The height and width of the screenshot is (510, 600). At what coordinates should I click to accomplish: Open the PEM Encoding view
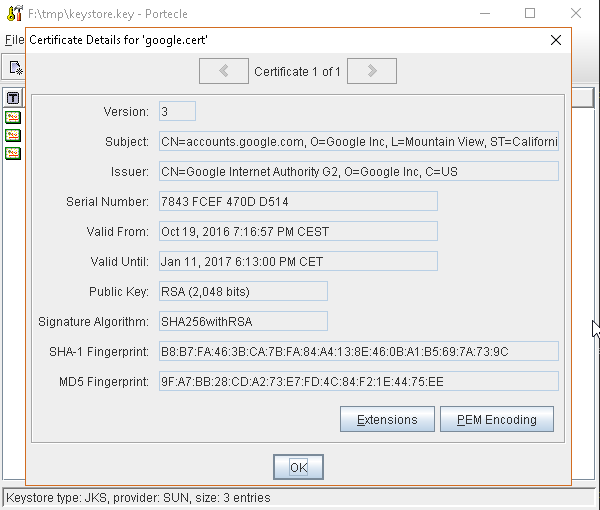point(497,420)
